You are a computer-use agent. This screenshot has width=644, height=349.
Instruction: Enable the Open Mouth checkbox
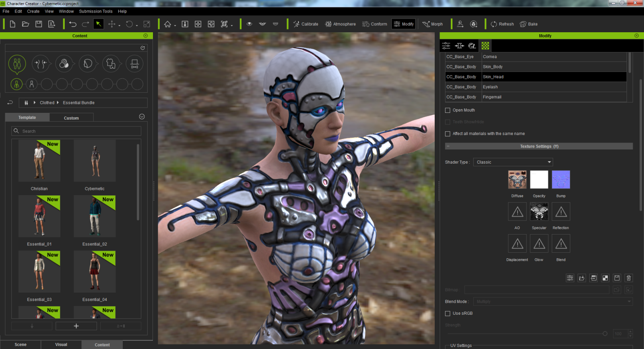448,110
